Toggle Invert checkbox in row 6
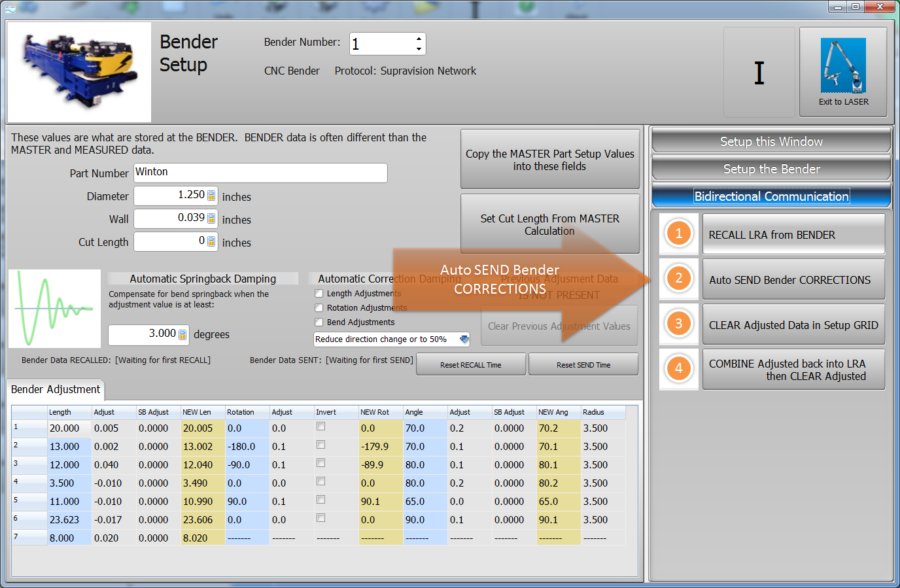The image size is (900, 588). (x=320, y=518)
